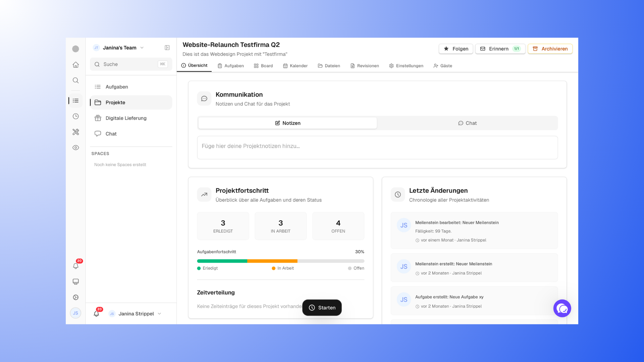
Task: Click the Aufgabenfortschritt progress bar
Action: 281,261
